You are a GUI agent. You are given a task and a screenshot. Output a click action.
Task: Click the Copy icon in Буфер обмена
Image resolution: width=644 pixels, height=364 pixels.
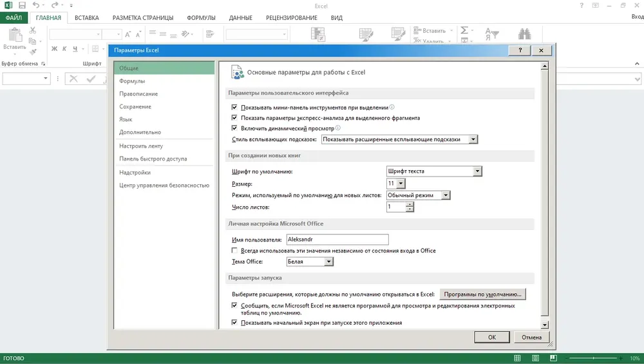click(32, 41)
